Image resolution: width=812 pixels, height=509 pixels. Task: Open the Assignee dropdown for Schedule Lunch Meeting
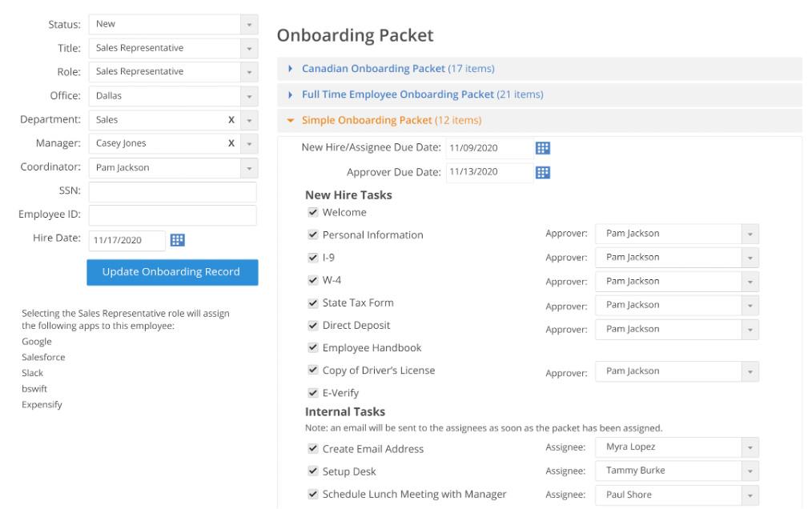coord(749,495)
